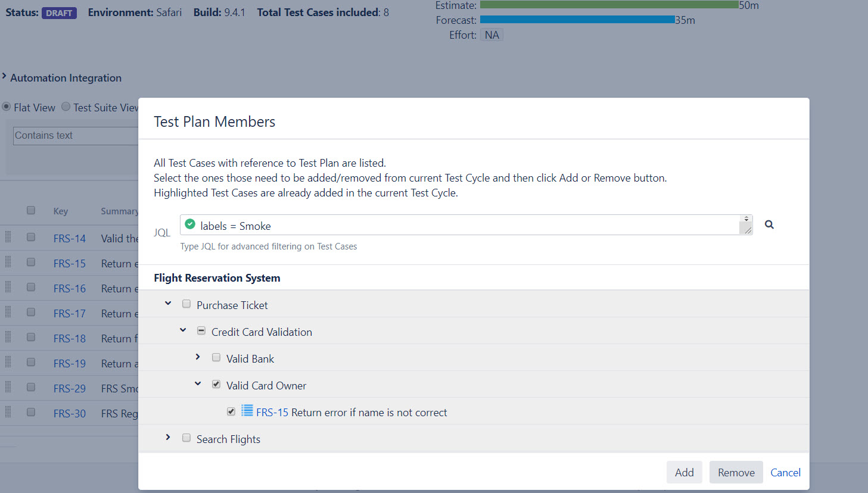Expand the Automation Integration section
The image size is (868, 493).
coord(4,76)
